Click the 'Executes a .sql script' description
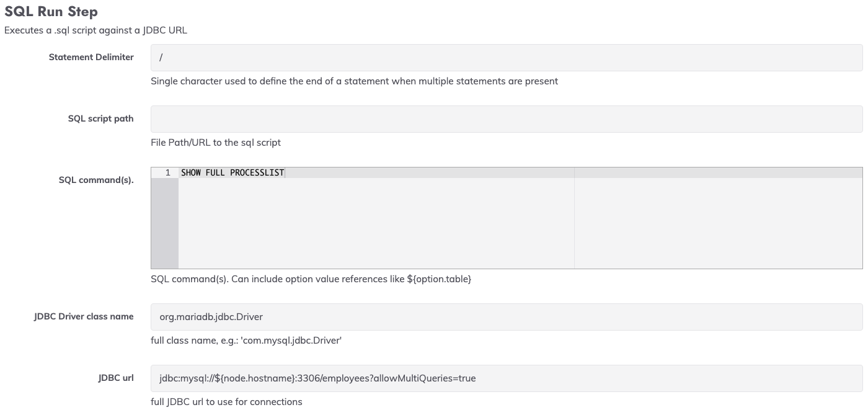Image resolution: width=868 pixels, height=415 pixels. coord(95,30)
